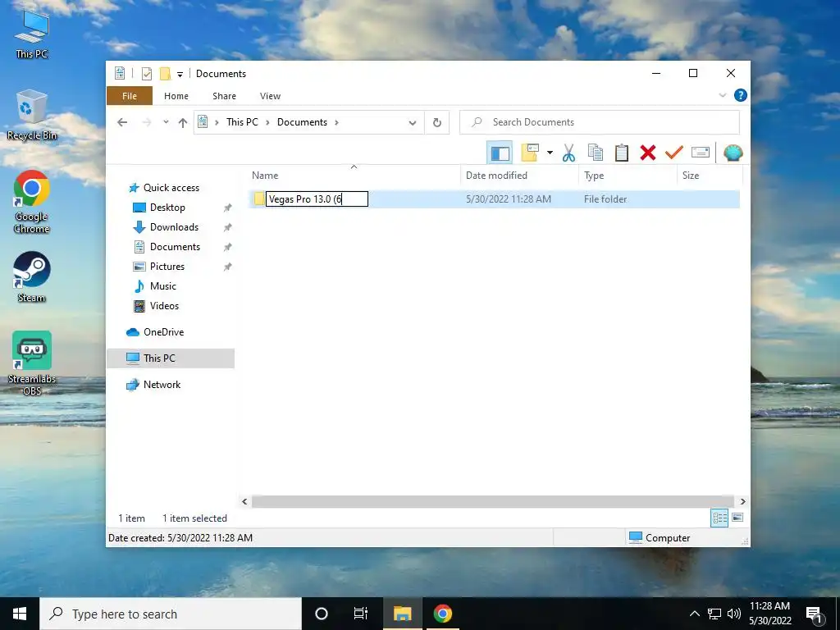Select the Recycle Bin desktop icon
The width and height of the screenshot is (840, 630).
(x=32, y=115)
